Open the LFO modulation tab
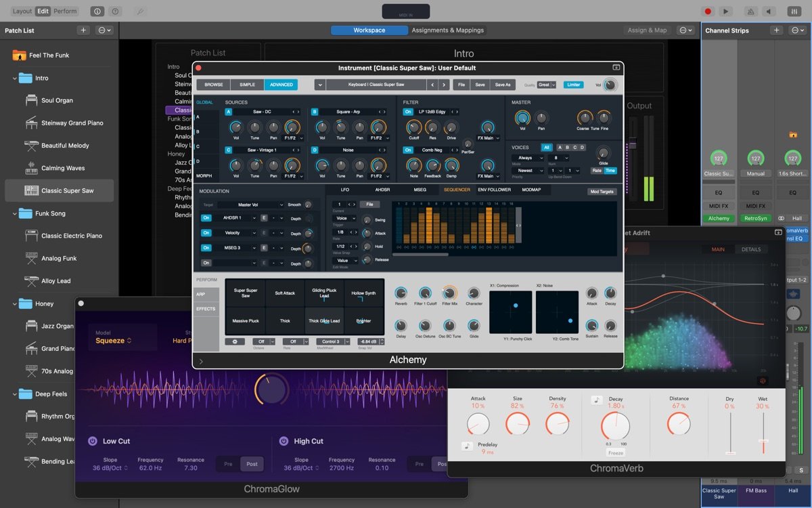Image resolution: width=812 pixels, height=508 pixels. tap(345, 190)
